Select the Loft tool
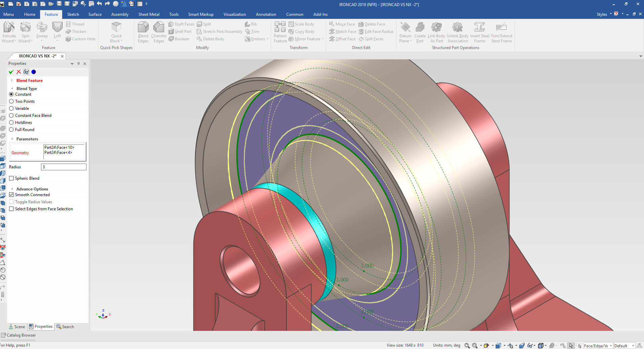This screenshot has width=644, height=349. (x=57, y=32)
